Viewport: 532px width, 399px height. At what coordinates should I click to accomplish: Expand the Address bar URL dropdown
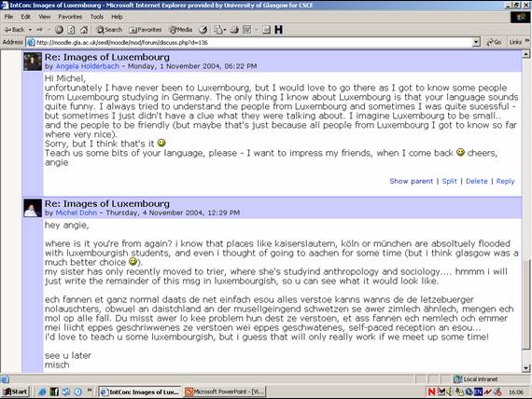[x=476, y=42]
